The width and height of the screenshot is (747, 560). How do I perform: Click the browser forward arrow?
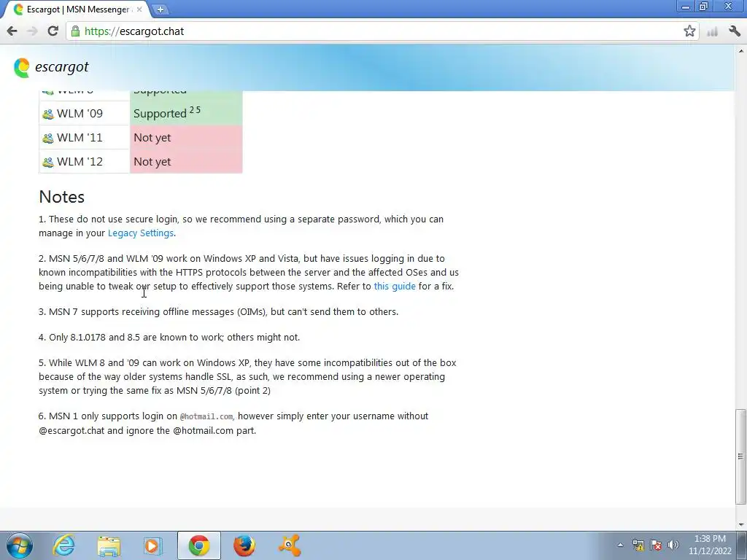pyautogui.click(x=32, y=31)
